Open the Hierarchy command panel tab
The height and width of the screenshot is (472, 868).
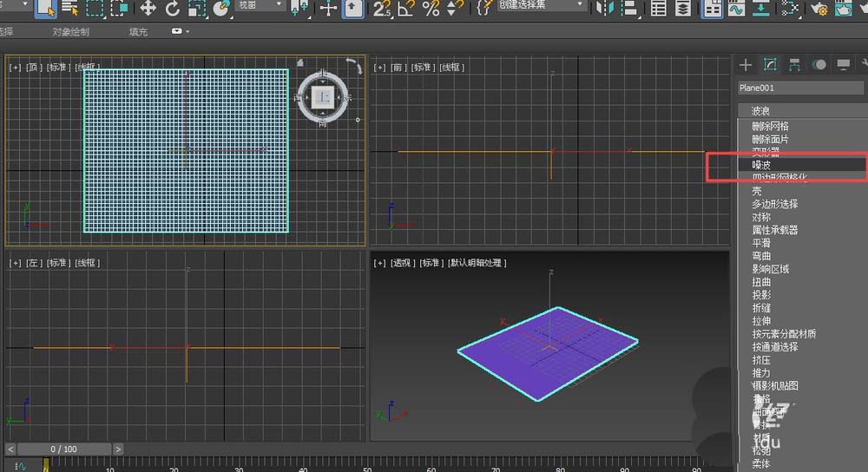pyautogui.click(x=794, y=65)
